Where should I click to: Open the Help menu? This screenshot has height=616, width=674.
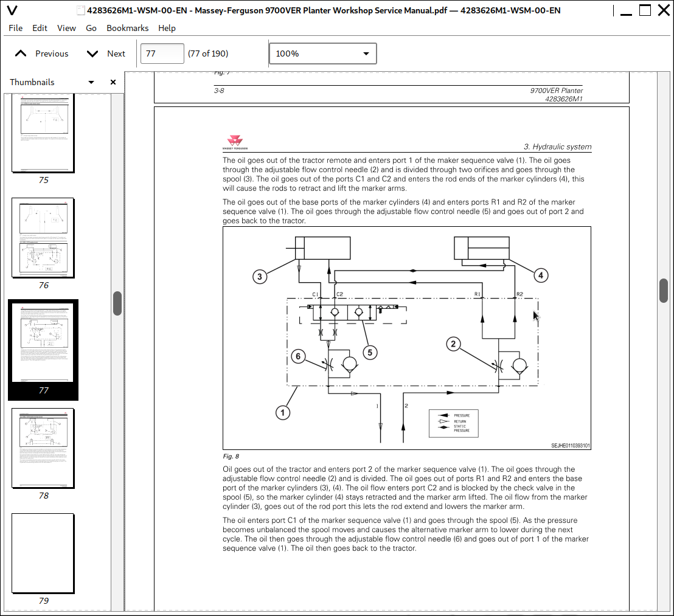pyautogui.click(x=167, y=28)
